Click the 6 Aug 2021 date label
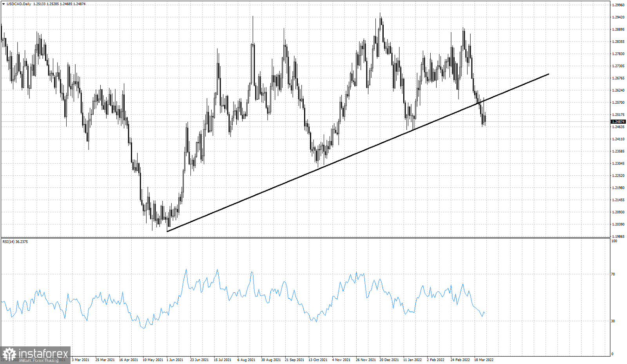Screen dimensions: 627x364 pyautogui.click(x=246, y=360)
